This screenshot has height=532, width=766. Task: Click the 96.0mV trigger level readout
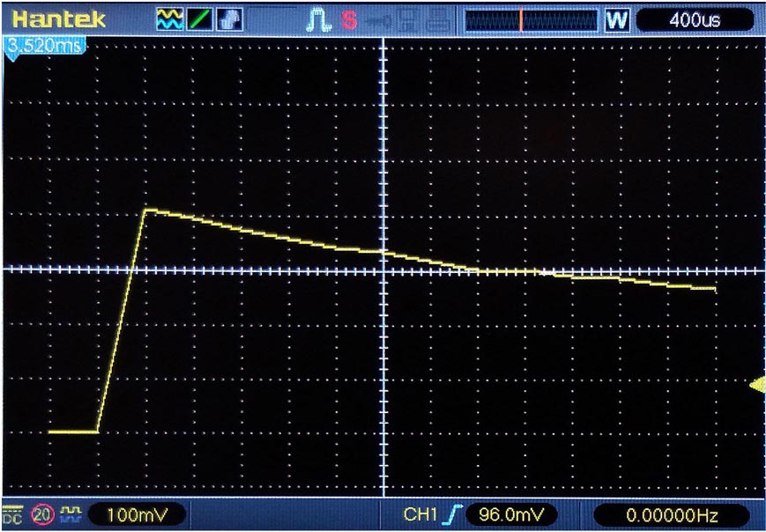click(511, 514)
